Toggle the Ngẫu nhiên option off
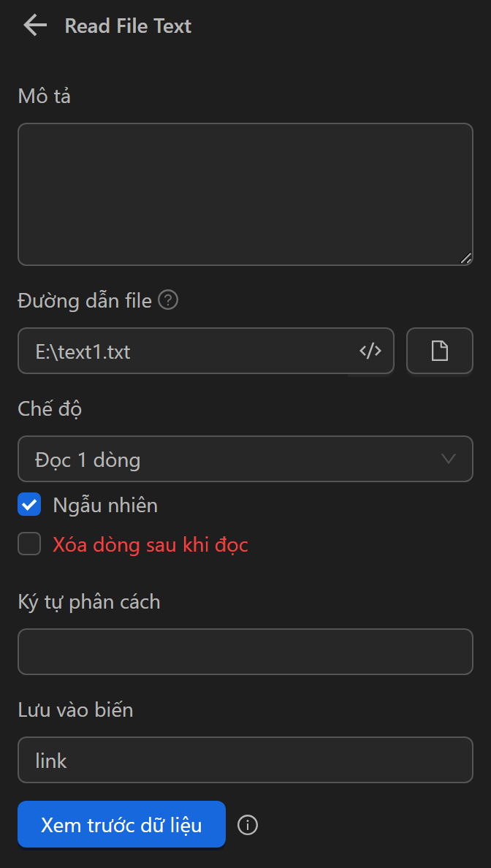491x868 pixels. click(29, 504)
